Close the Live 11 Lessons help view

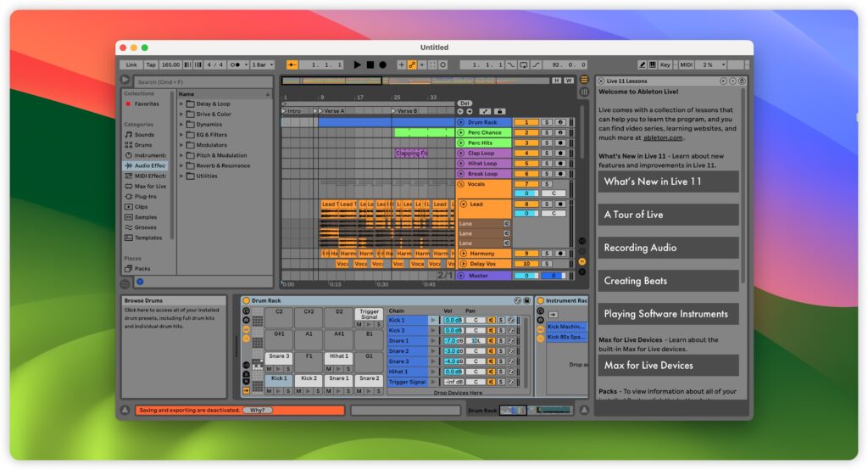pyautogui.click(x=601, y=81)
